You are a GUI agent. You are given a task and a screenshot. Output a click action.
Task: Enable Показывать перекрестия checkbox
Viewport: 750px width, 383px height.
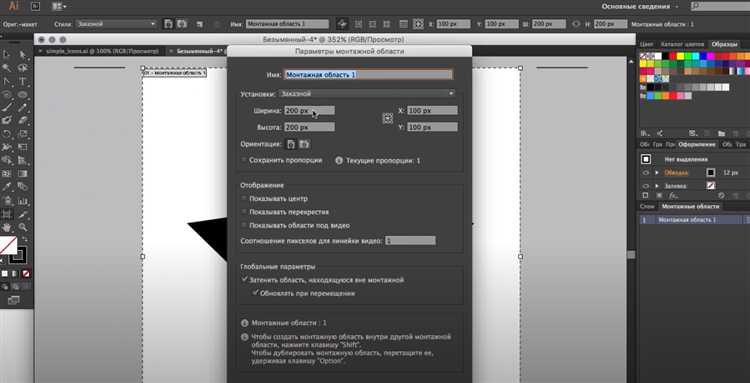coord(244,211)
